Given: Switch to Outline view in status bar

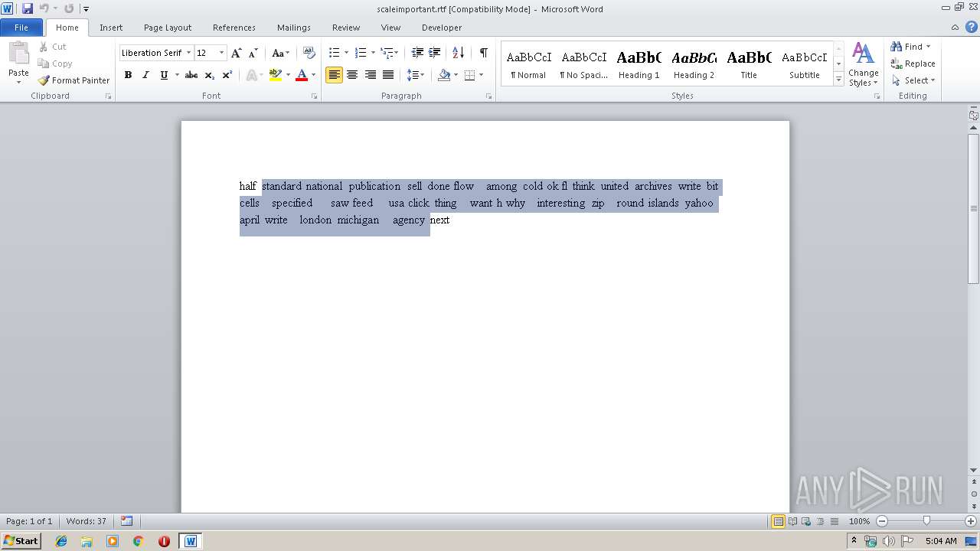Looking at the screenshot, I should (x=820, y=521).
